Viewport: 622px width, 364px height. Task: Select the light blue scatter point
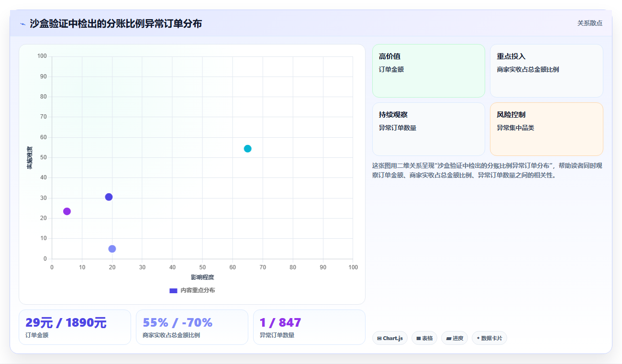(112, 249)
